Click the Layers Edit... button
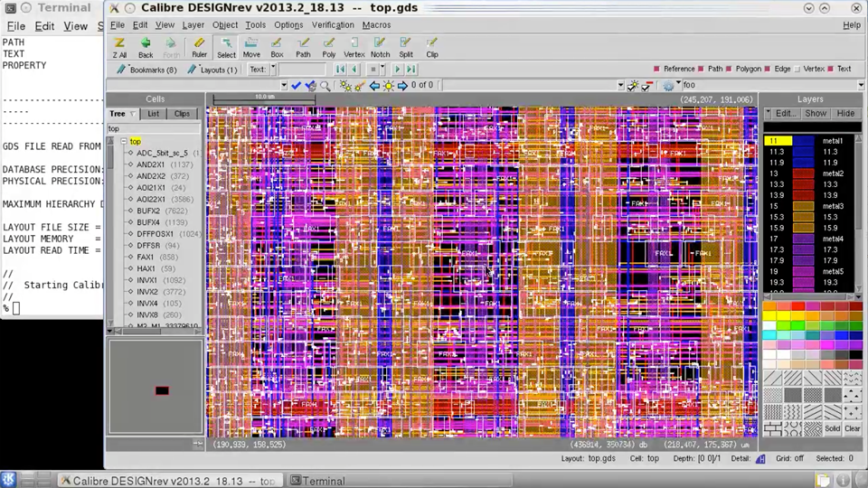This screenshot has height=488, width=868. (786, 113)
